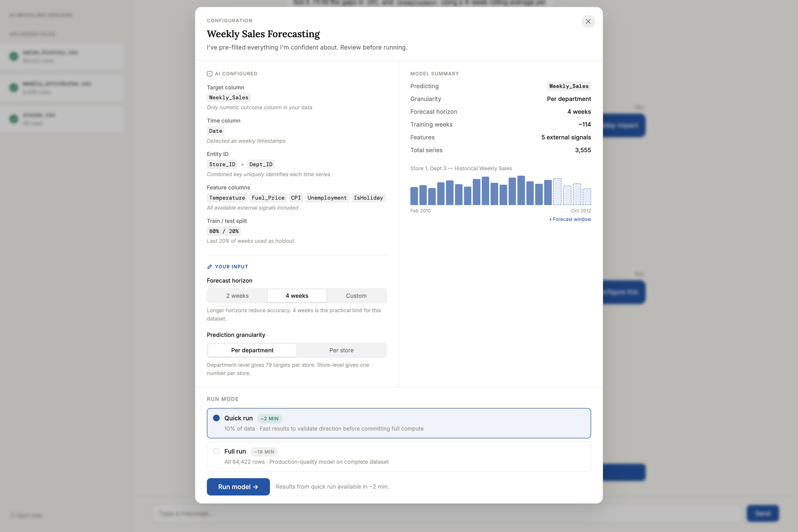Click the AI Configured collapse icon
798x532 pixels.
tap(209, 74)
